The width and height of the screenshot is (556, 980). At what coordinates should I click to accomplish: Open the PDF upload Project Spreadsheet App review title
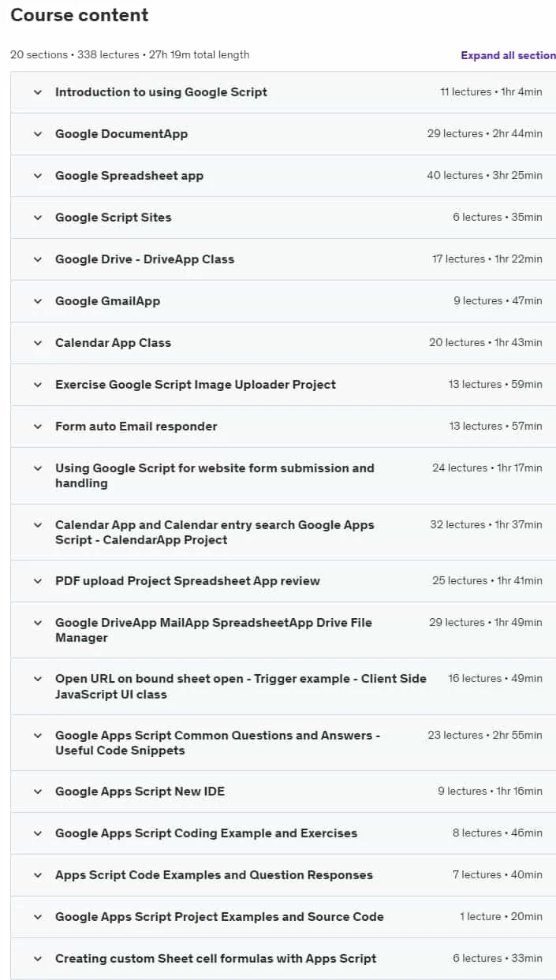[188, 581]
